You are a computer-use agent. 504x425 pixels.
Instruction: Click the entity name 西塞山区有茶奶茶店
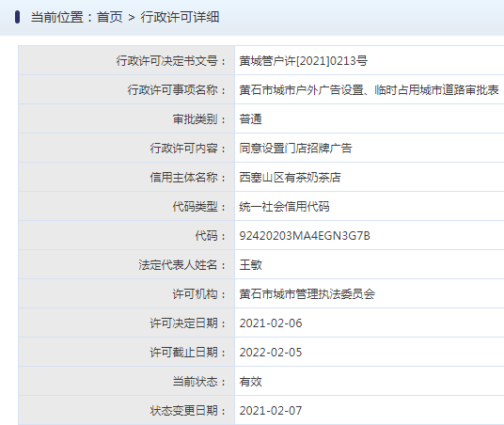pyautogui.click(x=290, y=178)
